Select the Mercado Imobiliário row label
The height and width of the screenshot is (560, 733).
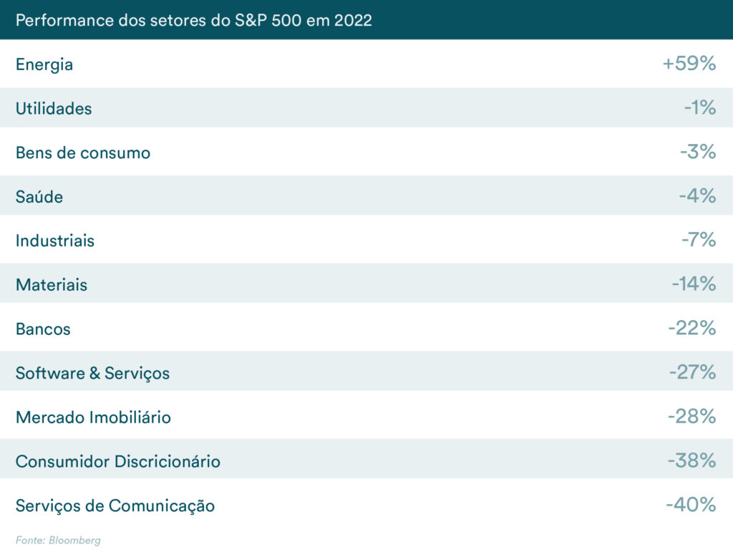(x=93, y=417)
